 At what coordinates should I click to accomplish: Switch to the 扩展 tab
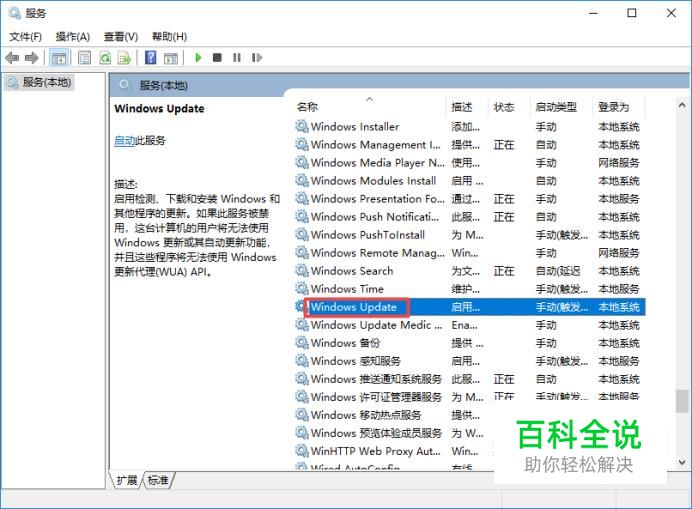(x=127, y=480)
